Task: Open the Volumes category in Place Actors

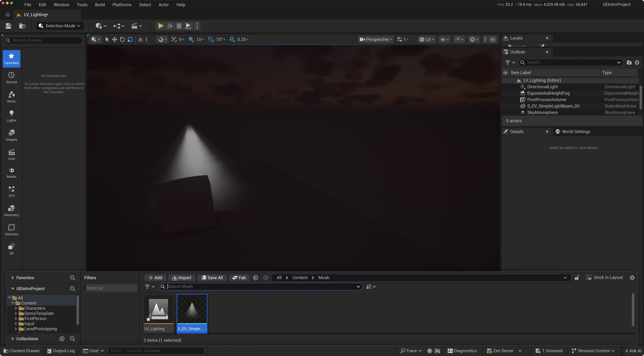Action: pos(11,230)
